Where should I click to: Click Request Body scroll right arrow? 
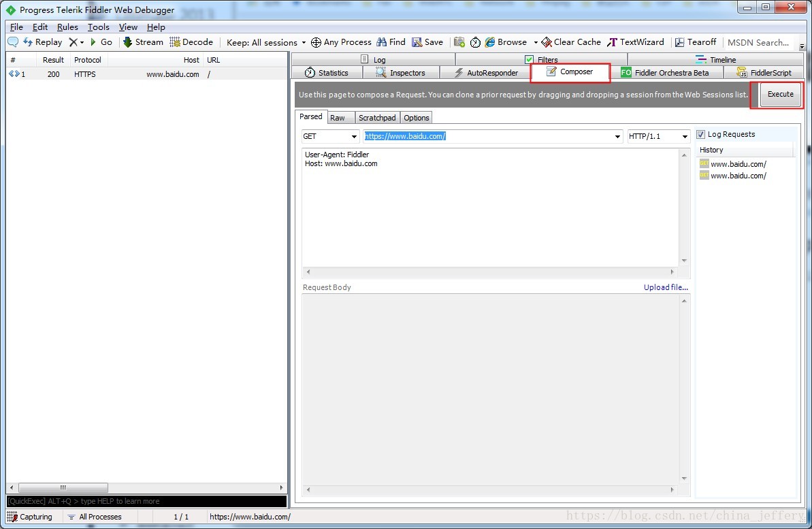pos(672,490)
